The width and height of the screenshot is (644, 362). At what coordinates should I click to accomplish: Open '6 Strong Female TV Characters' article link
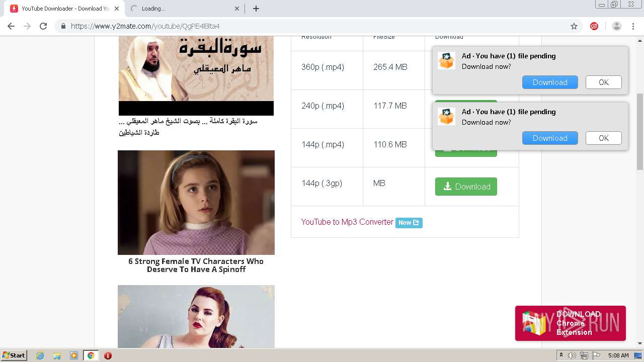[x=196, y=265]
